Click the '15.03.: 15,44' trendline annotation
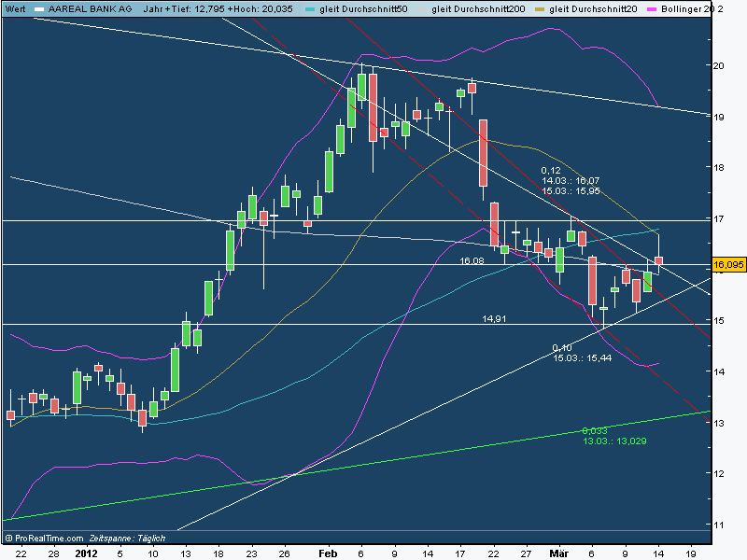 pos(582,358)
